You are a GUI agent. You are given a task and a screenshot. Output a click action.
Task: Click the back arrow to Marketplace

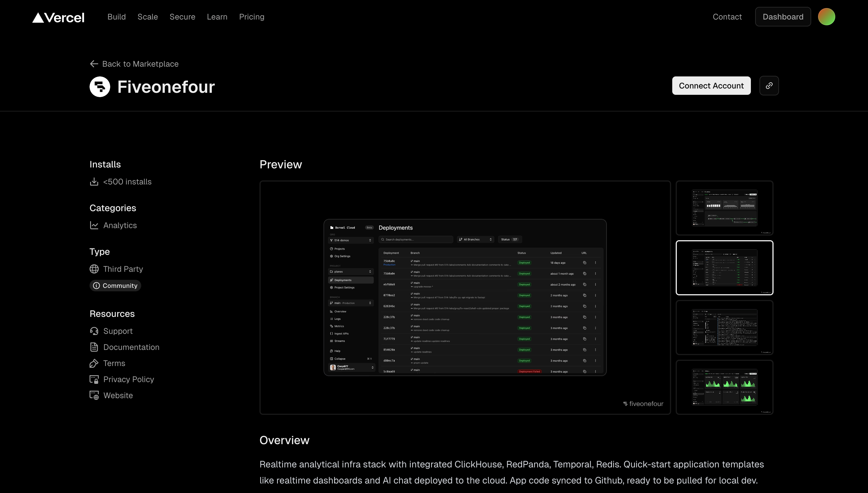[x=94, y=64]
